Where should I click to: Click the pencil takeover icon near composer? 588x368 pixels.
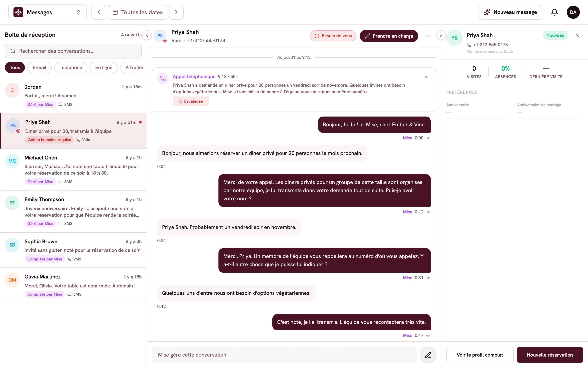coord(428,355)
